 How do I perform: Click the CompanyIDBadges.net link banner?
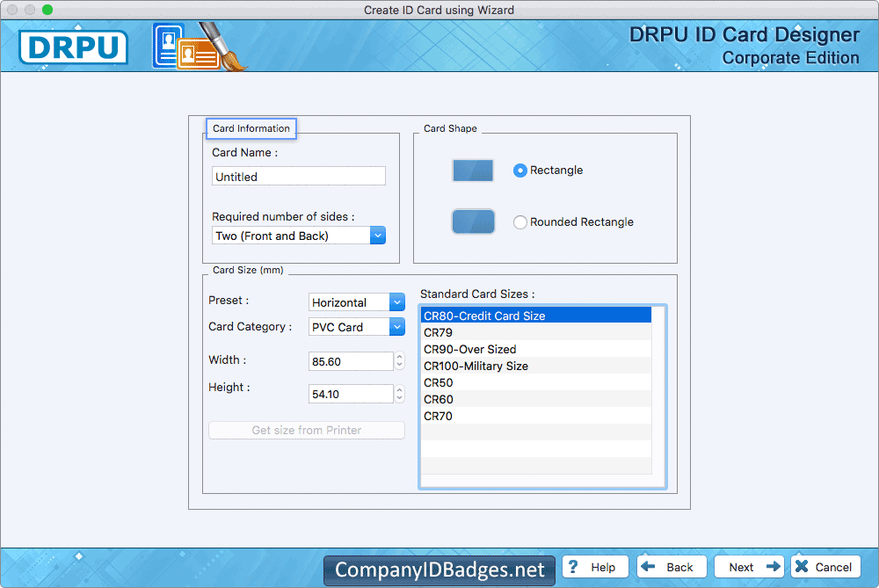(439, 570)
